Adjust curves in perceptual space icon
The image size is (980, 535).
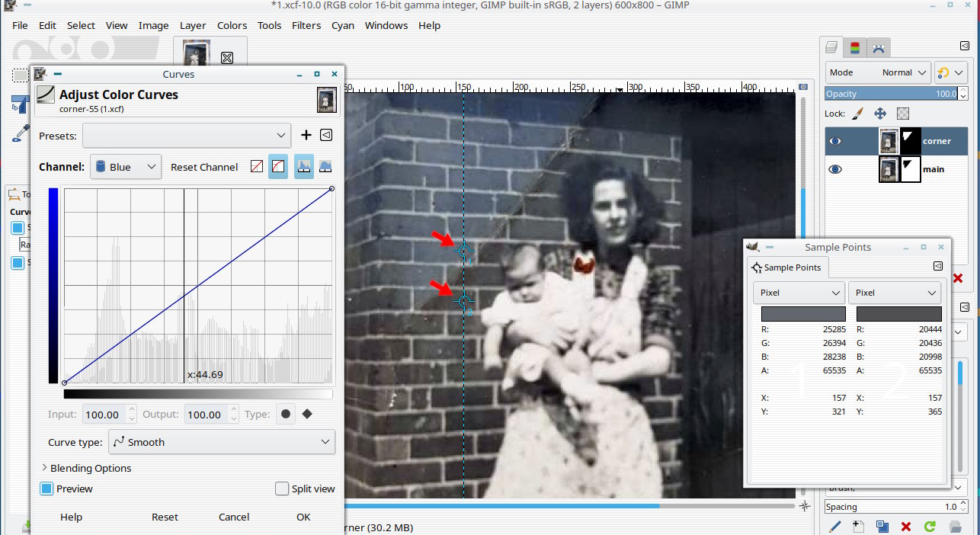click(x=278, y=167)
